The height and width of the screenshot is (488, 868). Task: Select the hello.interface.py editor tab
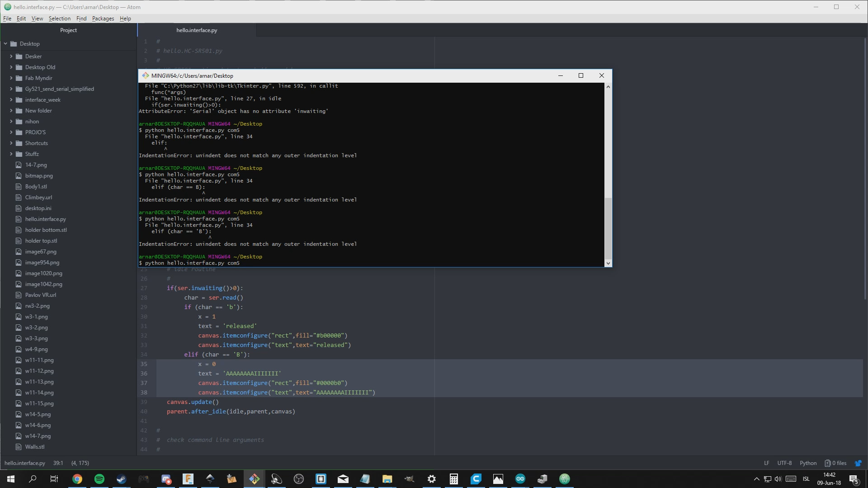(x=197, y=30)
